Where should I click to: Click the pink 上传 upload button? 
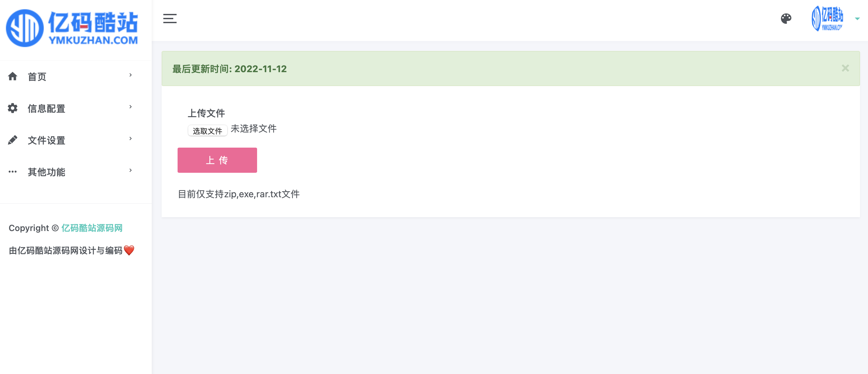[x=217, y=160]
